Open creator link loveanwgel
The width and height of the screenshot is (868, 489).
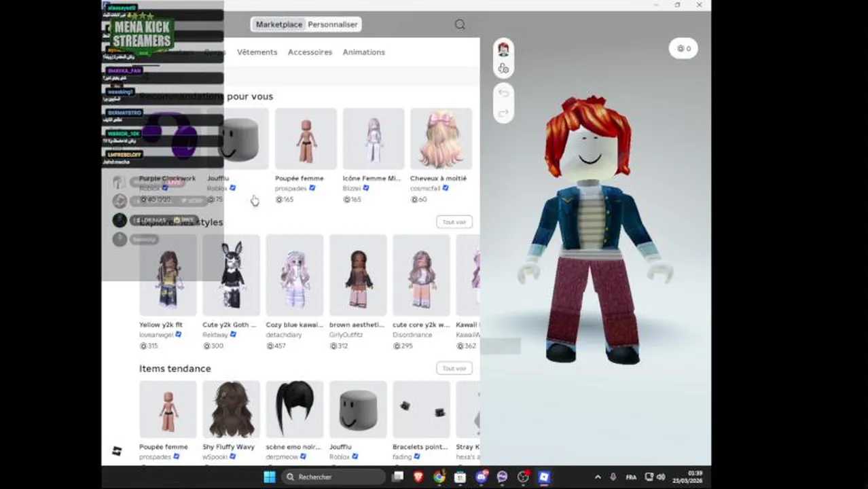click(156, 335)
